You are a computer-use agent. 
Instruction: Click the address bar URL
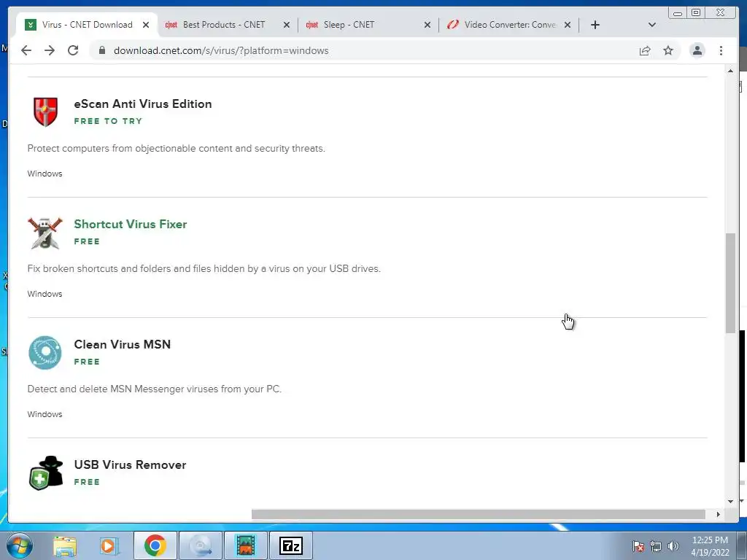(221, 50)
